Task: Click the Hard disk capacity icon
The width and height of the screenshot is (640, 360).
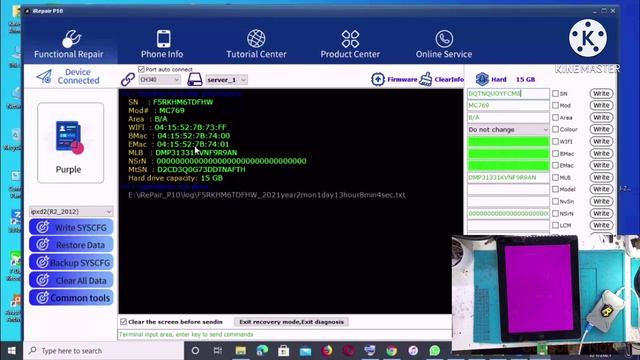Action: 482,79
